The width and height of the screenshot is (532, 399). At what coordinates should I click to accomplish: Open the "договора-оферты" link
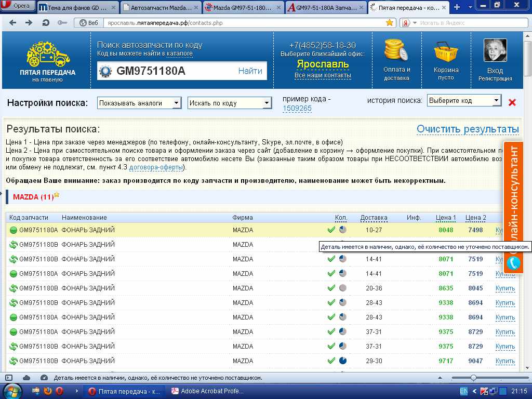tap(156, 167)
